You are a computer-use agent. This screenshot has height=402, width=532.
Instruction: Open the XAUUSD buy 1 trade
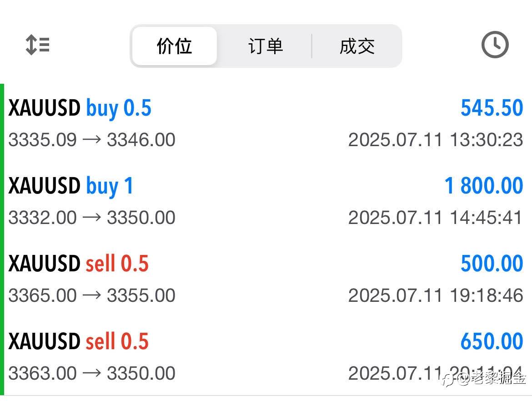(266, 201)
